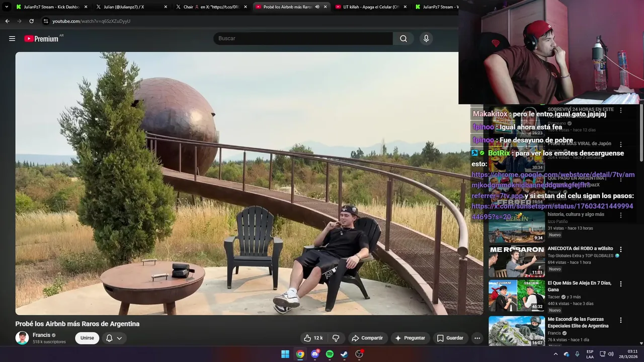Image resolution: width=644 pixels, height=362 pixels.
Task: Open Discord from the taskbar
Action: (x=315, y=354)
